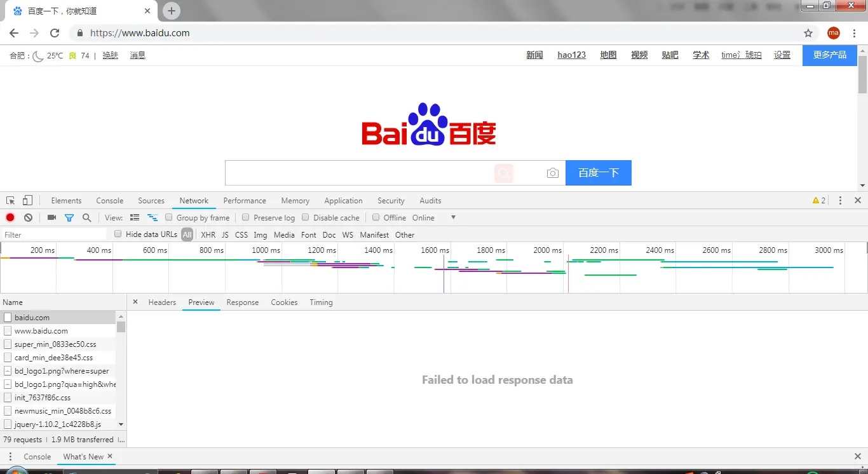Show the Timing tab
This screenshot has height=474, width=868.
321,302
